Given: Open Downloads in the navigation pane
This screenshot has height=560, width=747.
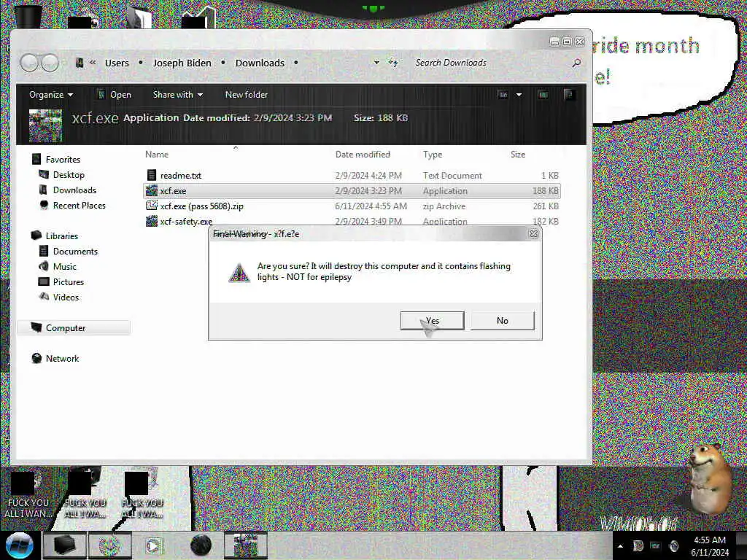Looking at the screenshot, I should coord(75,190).
